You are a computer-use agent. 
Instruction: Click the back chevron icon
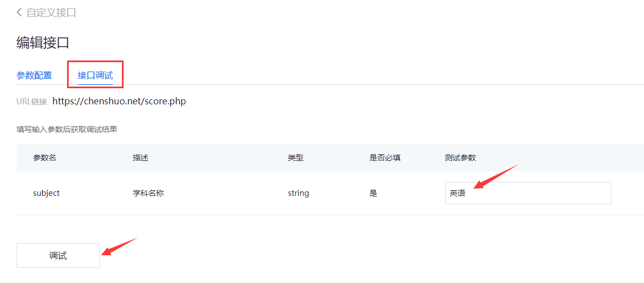[x=19, y=12]
